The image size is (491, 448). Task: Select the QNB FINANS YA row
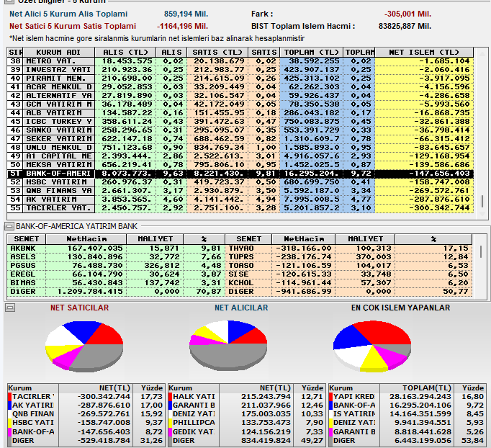coord(240,190)
